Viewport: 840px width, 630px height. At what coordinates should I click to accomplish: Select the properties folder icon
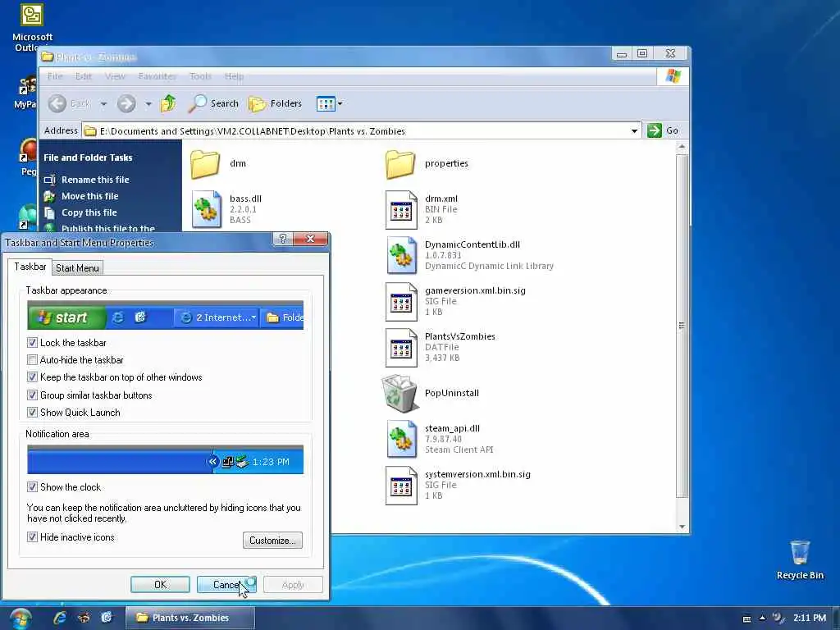tap(400, 164)
